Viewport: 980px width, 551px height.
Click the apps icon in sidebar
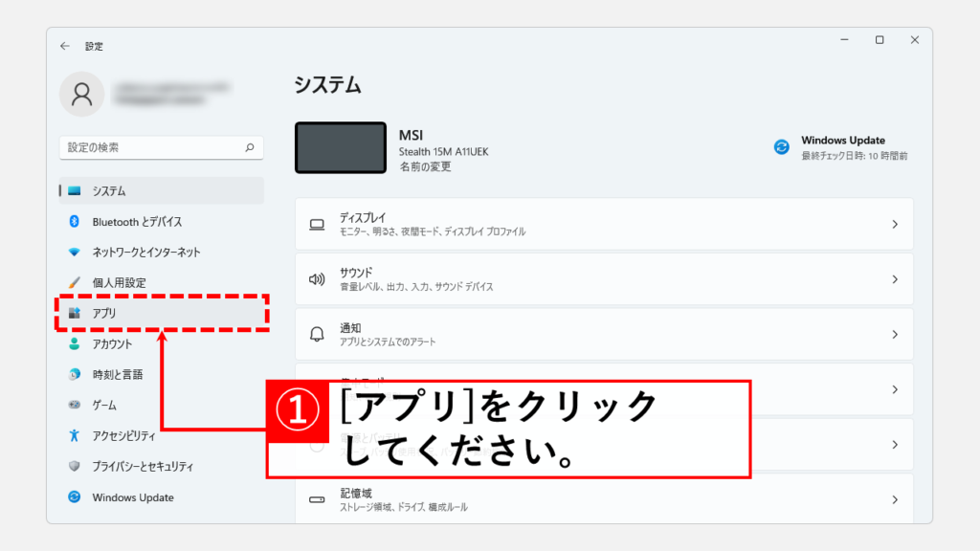[x=75, y=313]
